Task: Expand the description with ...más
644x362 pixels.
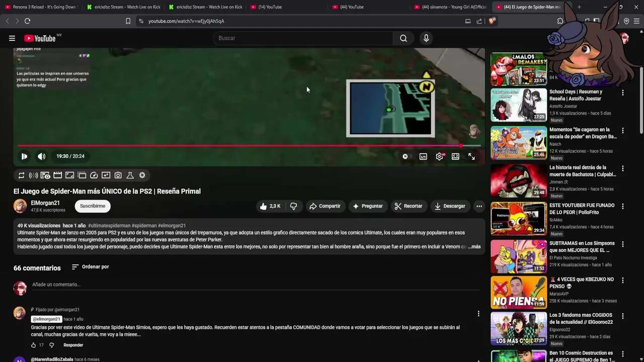Action: tap(474, 247)
